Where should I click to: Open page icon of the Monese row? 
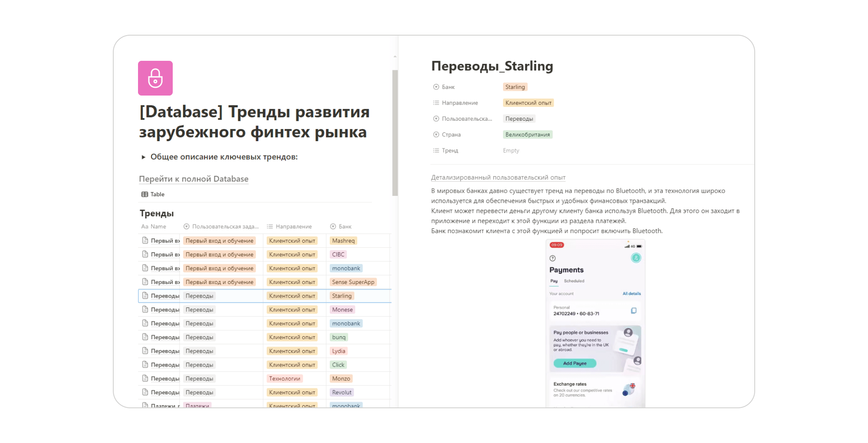tap(145, 310)
